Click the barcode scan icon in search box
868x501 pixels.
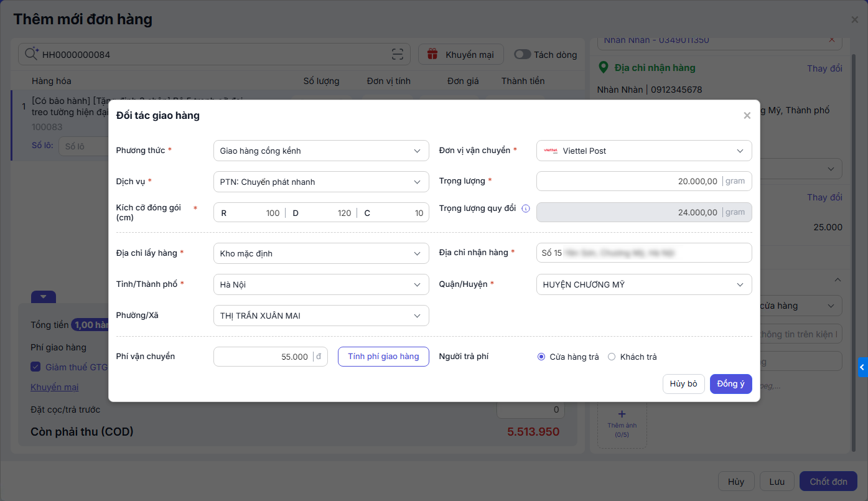(398, 55)
